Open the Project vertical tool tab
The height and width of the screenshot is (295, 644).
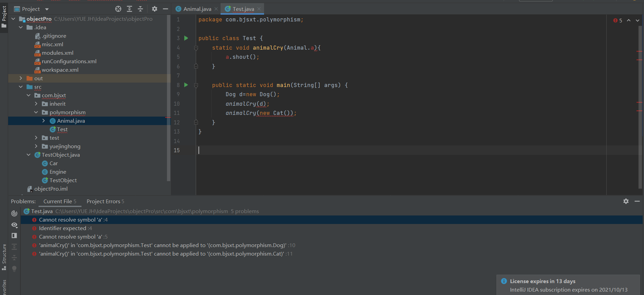click(4, 17)
